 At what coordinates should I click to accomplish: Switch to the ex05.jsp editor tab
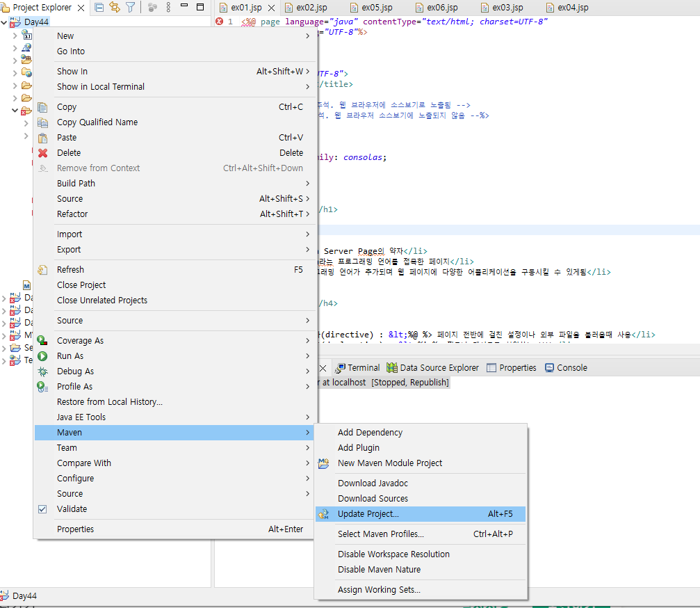pos(377,8)
